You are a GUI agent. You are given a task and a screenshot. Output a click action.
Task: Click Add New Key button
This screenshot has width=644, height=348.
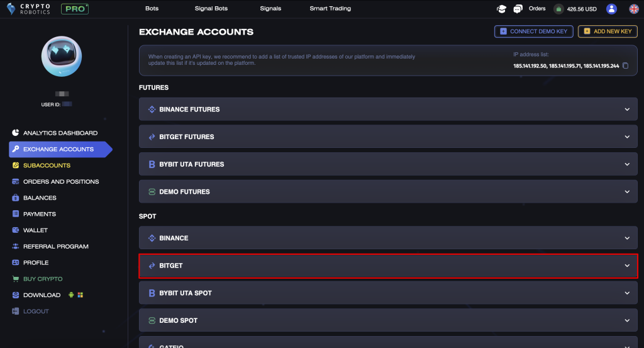pyautogui.click(x=608, y=31)
